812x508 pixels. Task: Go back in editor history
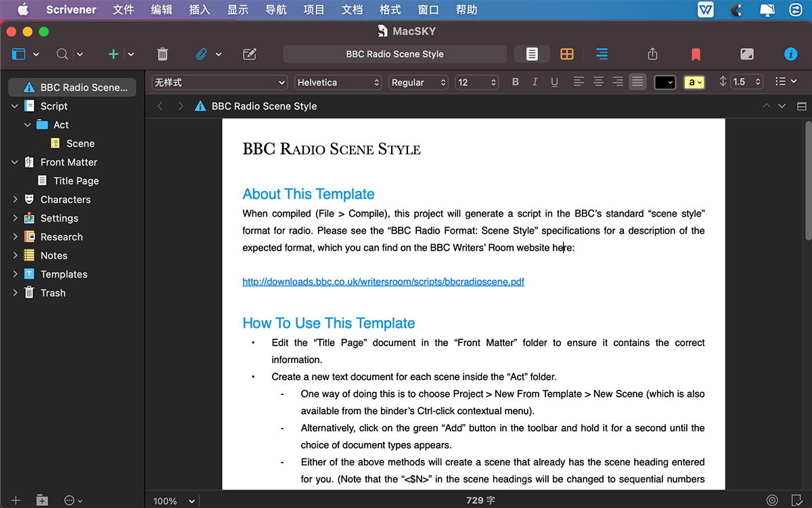click(160, 106)
